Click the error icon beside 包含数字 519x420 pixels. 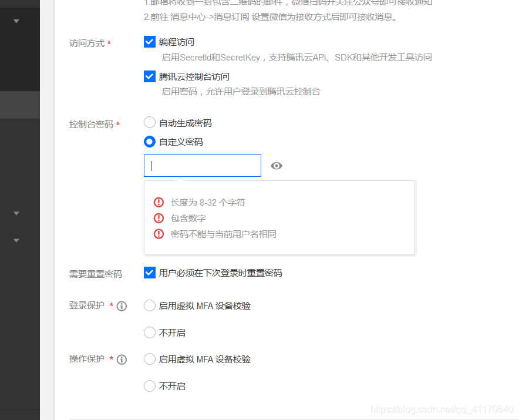[158, 218]
